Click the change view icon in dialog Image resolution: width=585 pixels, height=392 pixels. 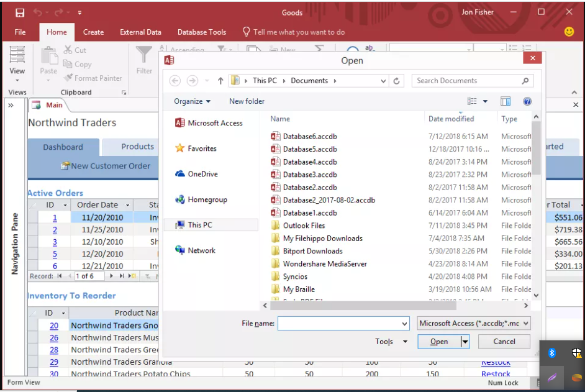tap(472, 101)
